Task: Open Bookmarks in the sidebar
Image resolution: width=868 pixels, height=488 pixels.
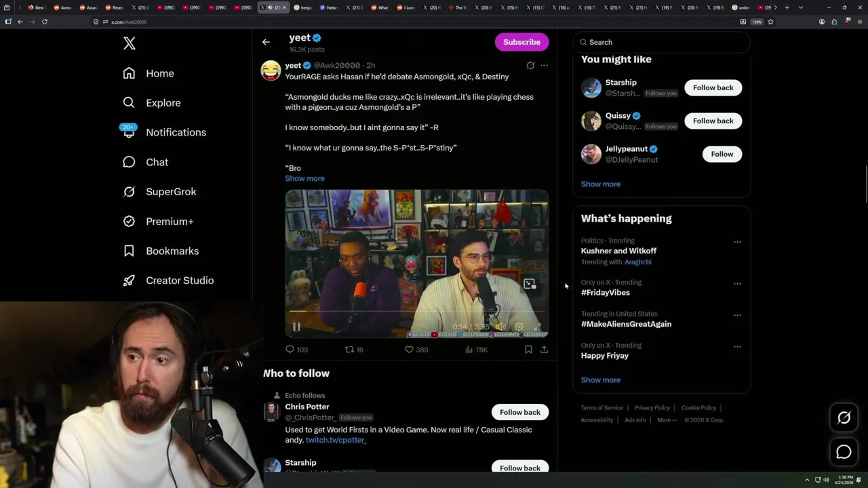Action: (x=161, y=251)
